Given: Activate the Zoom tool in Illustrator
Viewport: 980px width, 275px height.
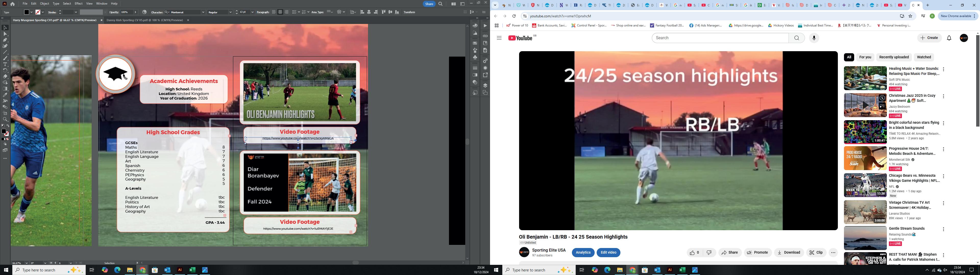Looking at the screenshot, I should 5,119.
